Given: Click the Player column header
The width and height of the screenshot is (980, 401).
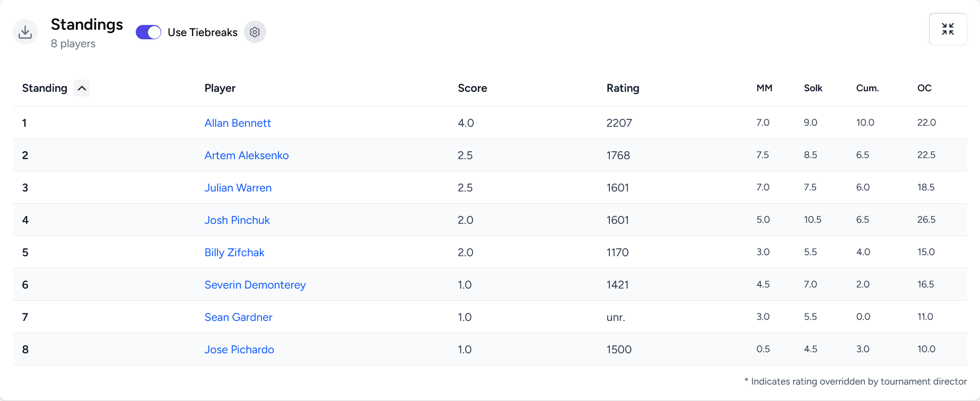Looking at the screenshot, I should (220, 88).
